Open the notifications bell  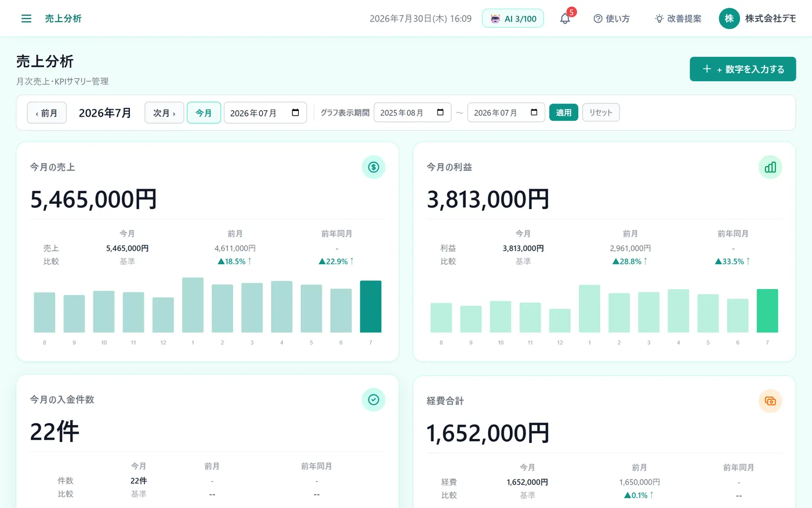click(x=565, y=19)
